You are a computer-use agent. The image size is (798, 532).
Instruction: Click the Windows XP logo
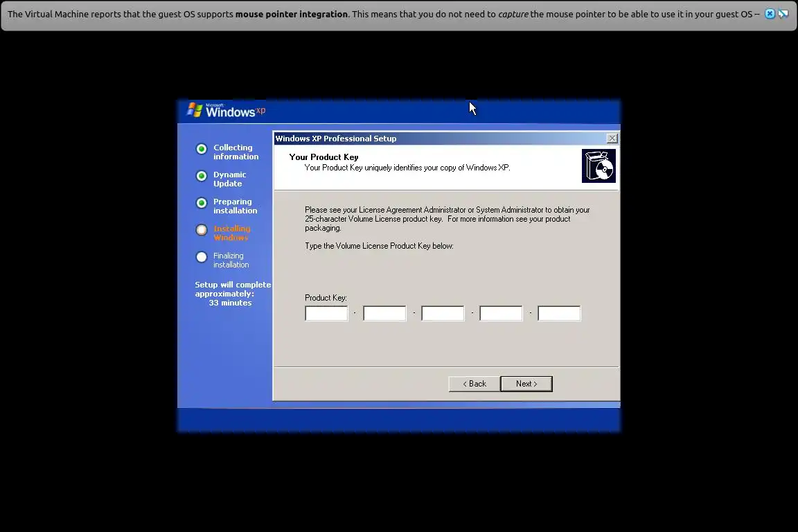point(226,110)
